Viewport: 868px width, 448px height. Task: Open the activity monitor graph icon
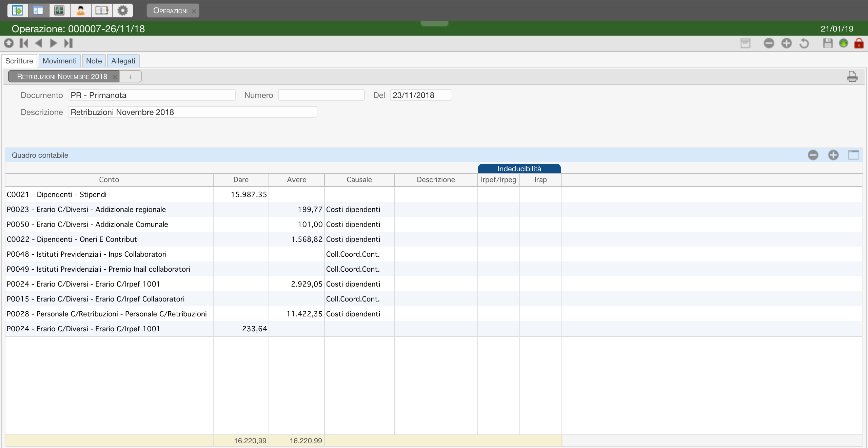59,11
